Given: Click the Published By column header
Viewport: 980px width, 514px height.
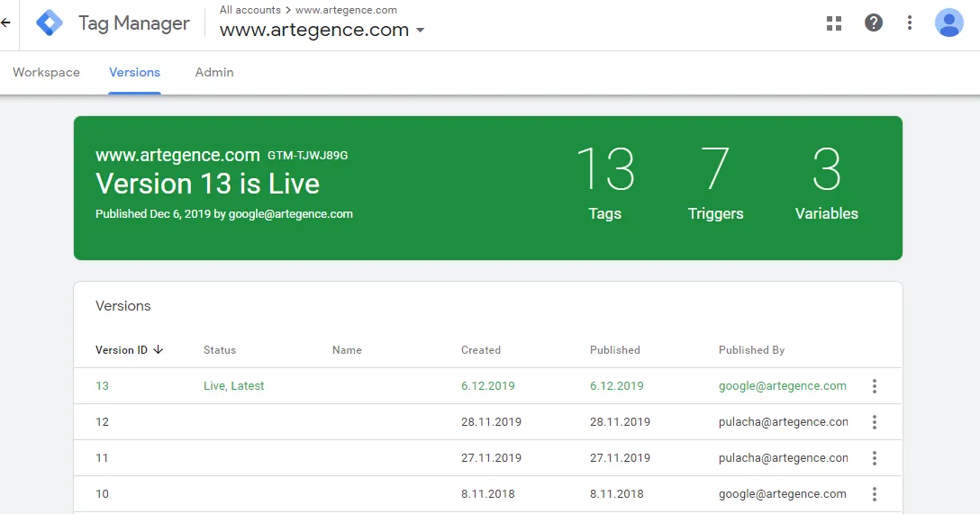Looking at the screenshot, I should [x=751, y=350].
